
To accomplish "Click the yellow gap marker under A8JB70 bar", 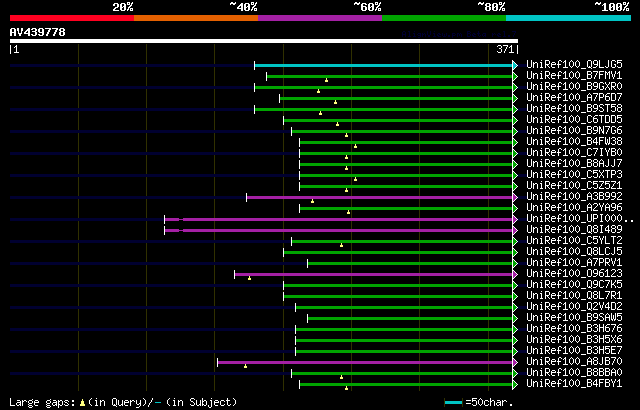I will (x=245, y=367).
